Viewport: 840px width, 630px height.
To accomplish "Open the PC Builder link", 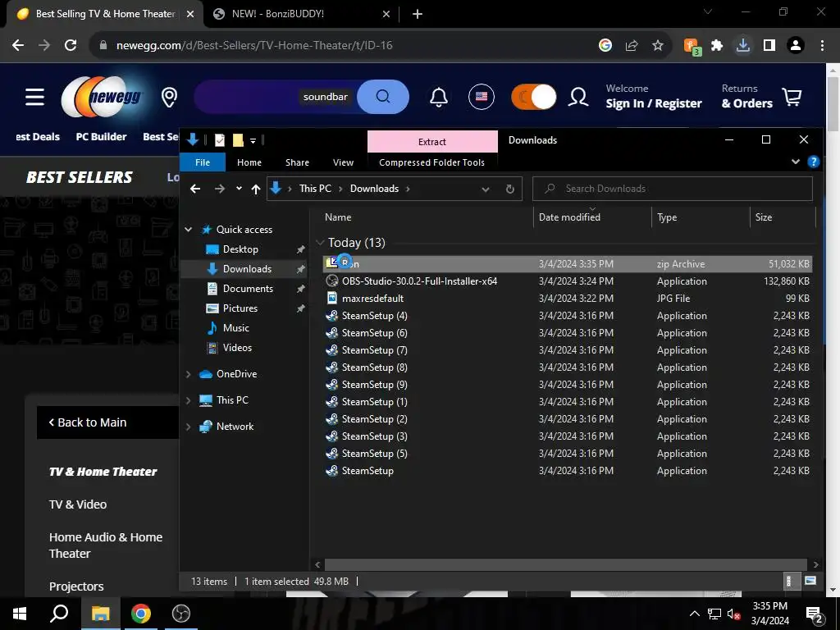I will click(x=101, y=137).
